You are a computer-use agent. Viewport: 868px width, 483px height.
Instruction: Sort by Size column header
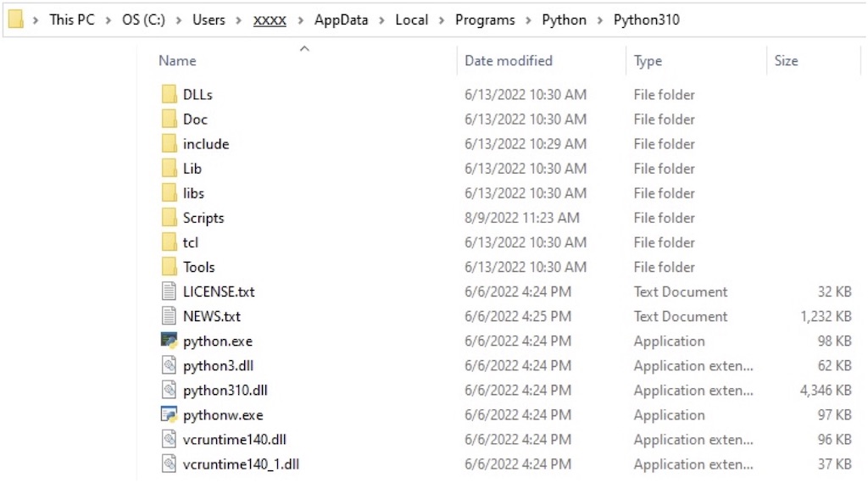coord(786,61)
